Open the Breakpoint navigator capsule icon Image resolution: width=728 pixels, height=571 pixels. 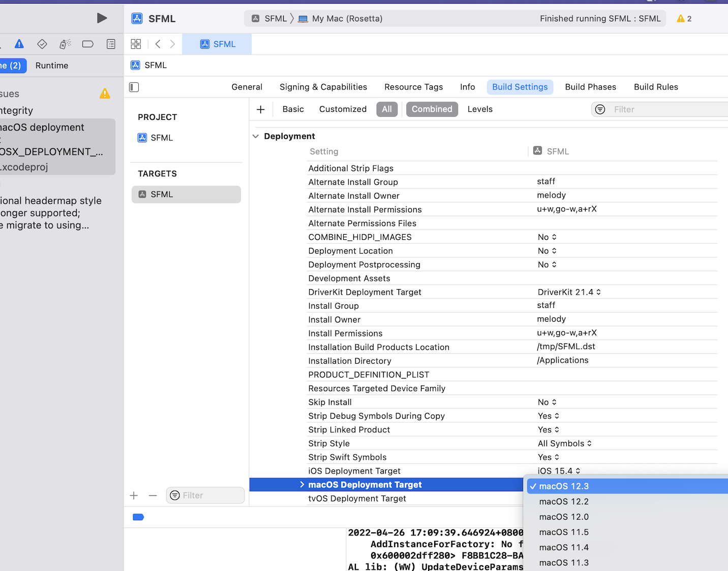(x=87, y=44)
